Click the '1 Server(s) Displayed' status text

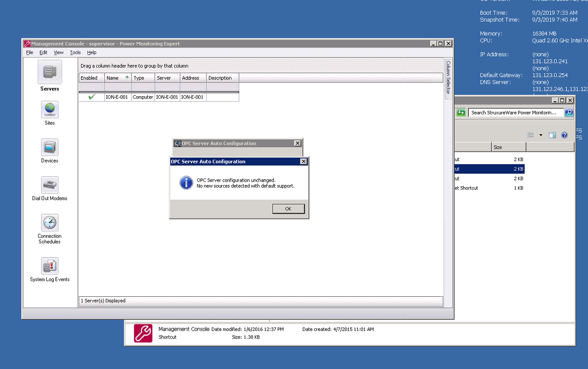[x=103, y=301]
